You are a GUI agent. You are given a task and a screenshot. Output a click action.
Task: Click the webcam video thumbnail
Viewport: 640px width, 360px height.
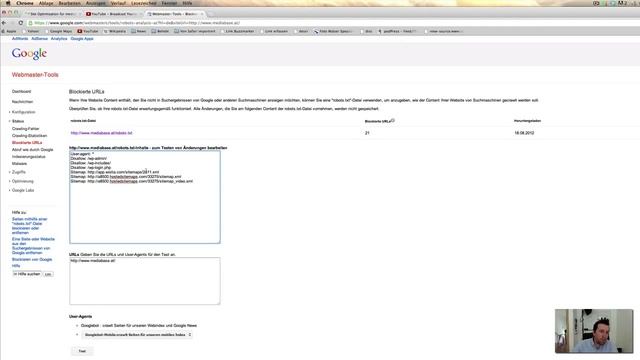click(x=594, y=331)
